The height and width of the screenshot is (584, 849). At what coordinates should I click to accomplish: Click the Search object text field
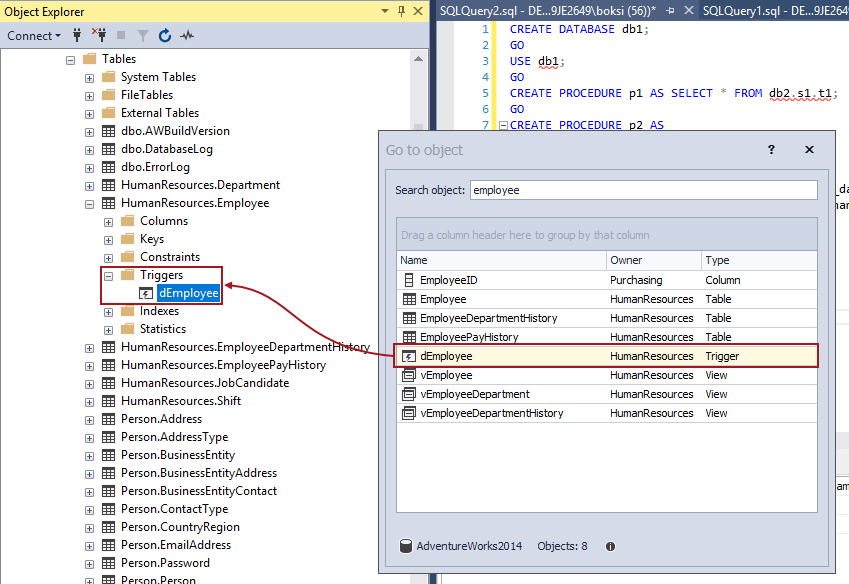tap(643, 189)
